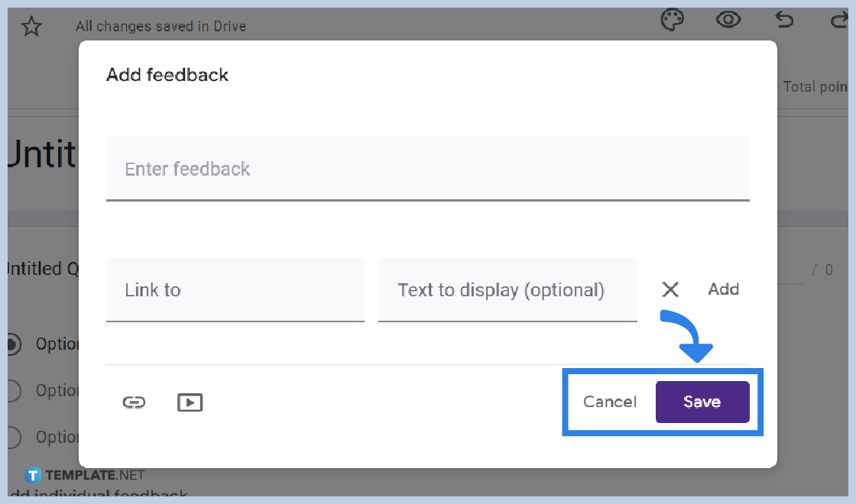Click the 'Link to' input field
The image size is (856, 504).
tap(235, 289)
